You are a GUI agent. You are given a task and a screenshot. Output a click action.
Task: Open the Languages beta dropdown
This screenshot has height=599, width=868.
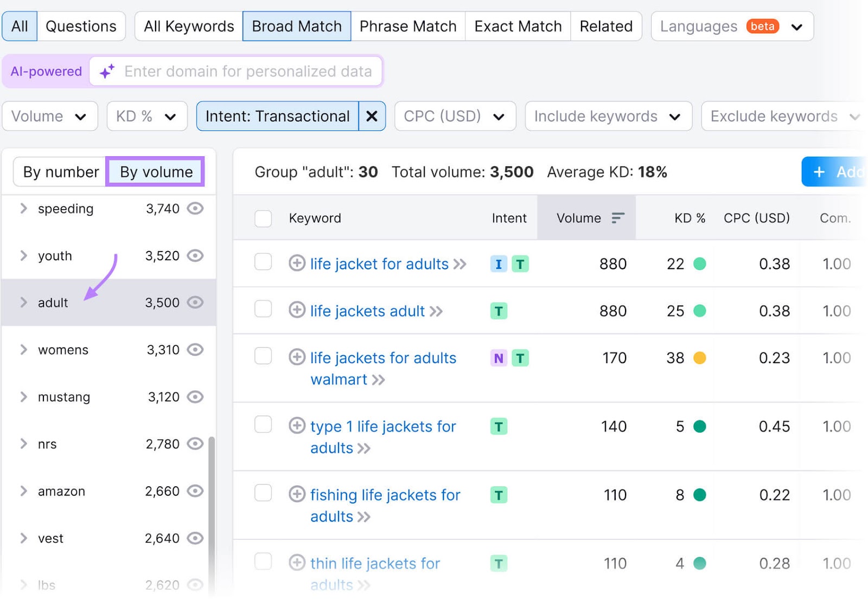pos(732,26)
